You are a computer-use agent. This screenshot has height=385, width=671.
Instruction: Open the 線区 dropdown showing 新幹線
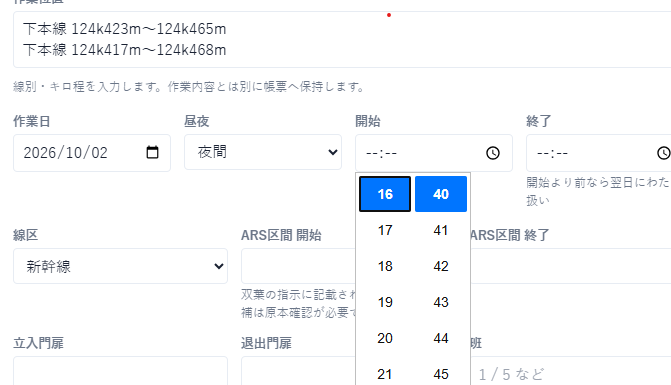pos(120,266)
